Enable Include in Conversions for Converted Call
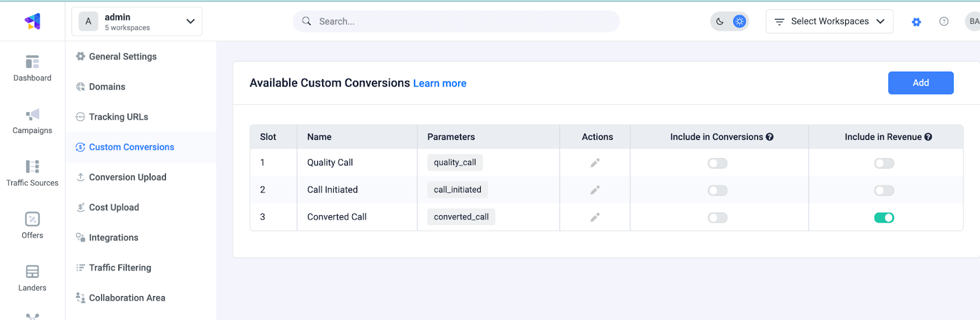 pyautogui.click(x=717, y=217)
